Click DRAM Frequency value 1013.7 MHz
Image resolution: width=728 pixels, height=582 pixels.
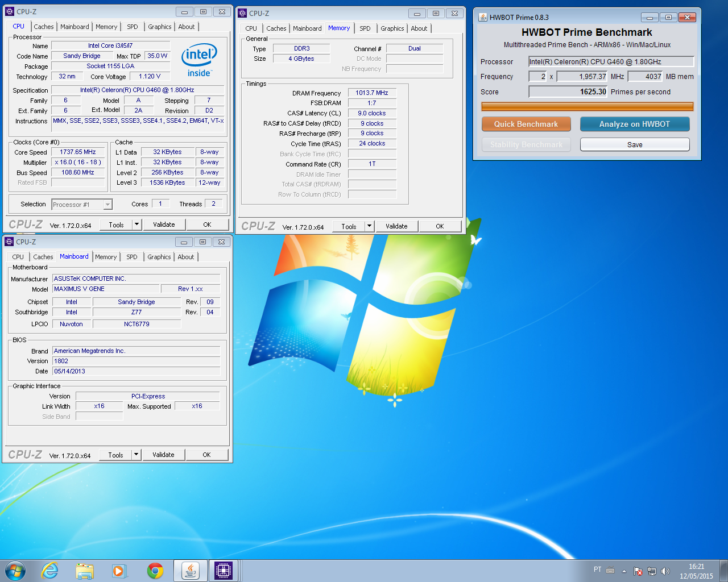372,93
